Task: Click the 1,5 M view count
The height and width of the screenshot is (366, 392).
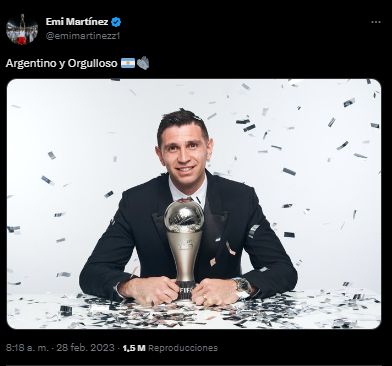Action: tap(134, 348)
